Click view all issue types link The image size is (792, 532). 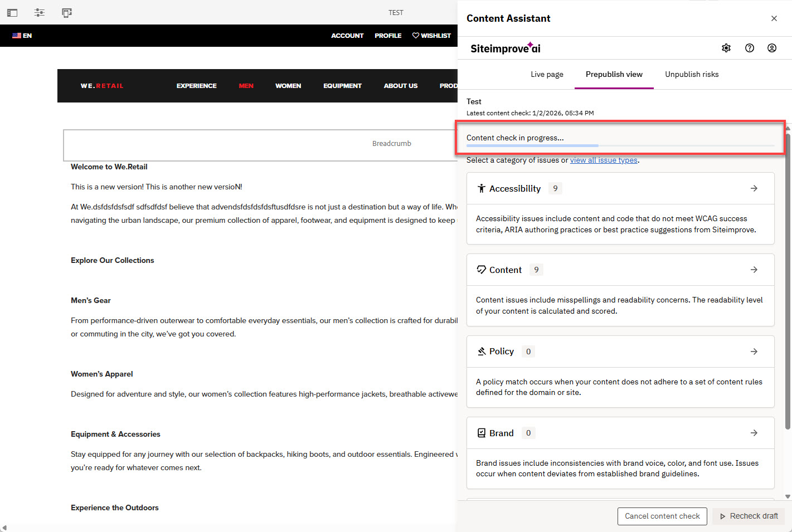(x=604, y=160)
